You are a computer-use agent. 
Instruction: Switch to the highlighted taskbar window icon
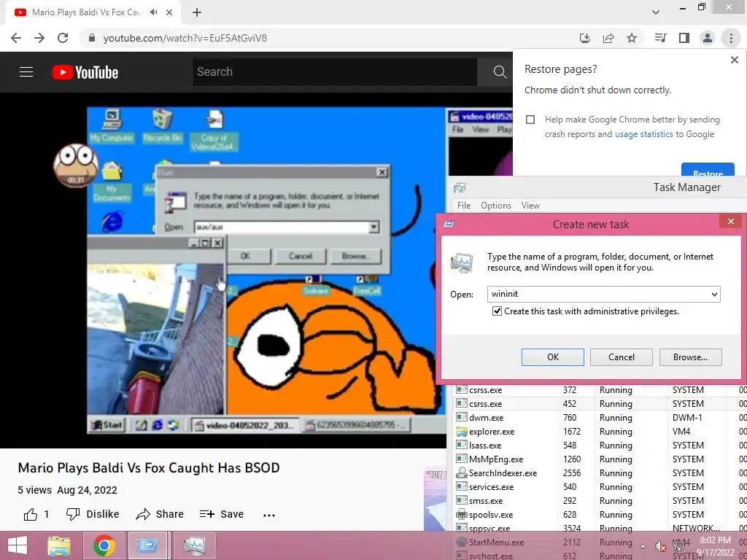148,545
